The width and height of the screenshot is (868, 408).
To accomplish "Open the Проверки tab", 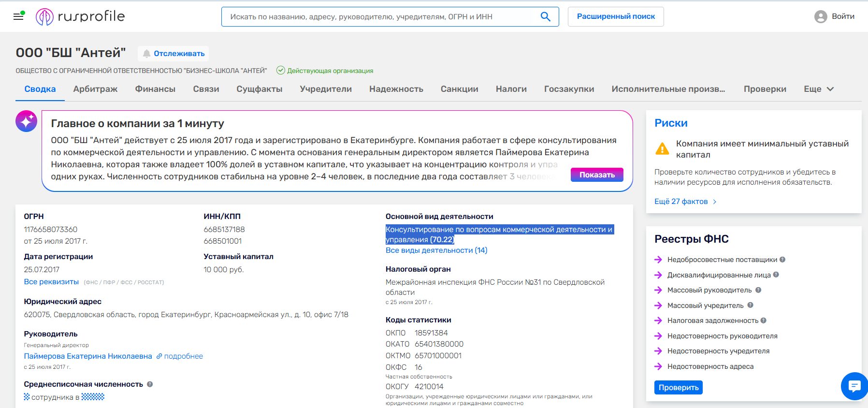I will click(765, 89).
